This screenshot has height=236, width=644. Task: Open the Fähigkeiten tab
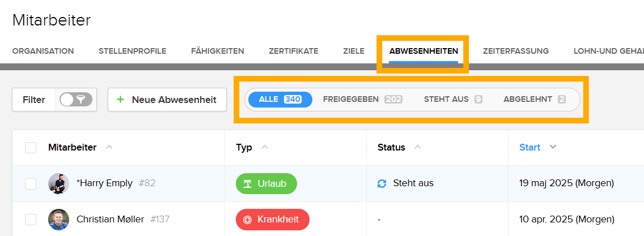click(217, 51)
